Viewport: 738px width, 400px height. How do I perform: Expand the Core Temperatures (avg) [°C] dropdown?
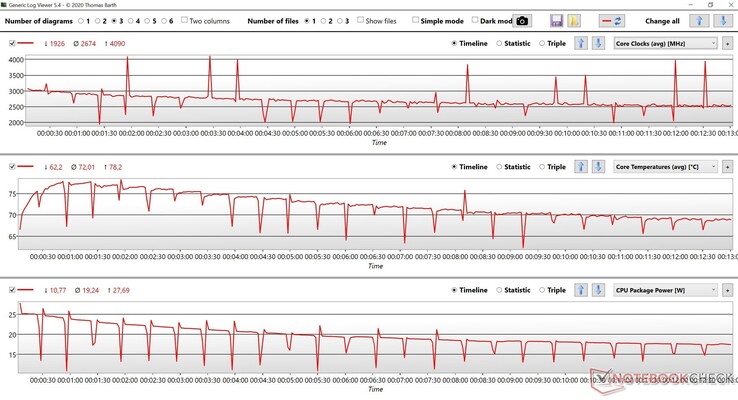point(665,167)
